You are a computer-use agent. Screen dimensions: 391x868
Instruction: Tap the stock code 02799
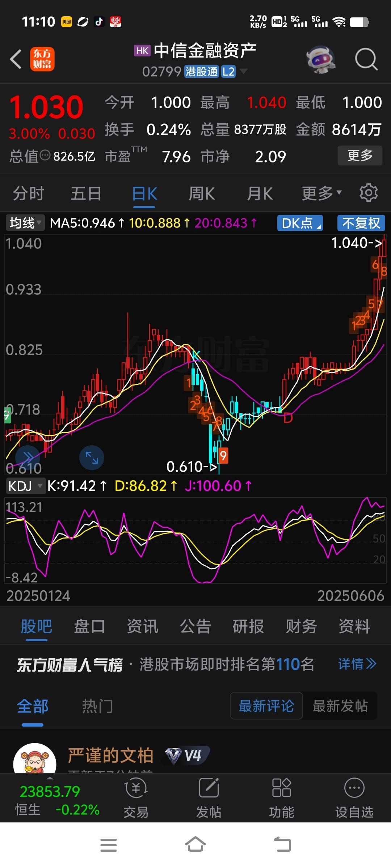162,72
